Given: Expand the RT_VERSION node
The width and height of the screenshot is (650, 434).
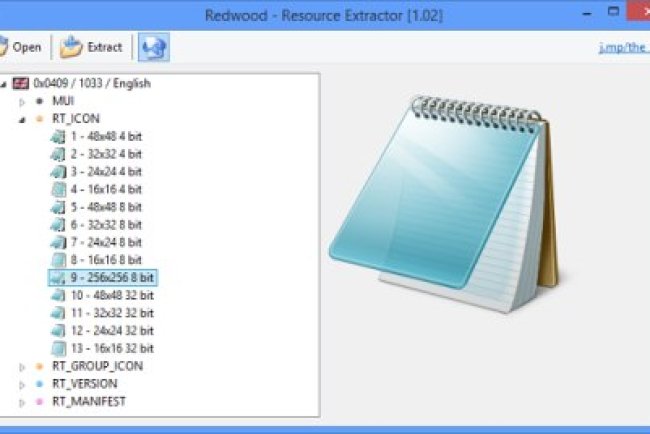Looking at the screenshot, I should (x=22, y=385).
